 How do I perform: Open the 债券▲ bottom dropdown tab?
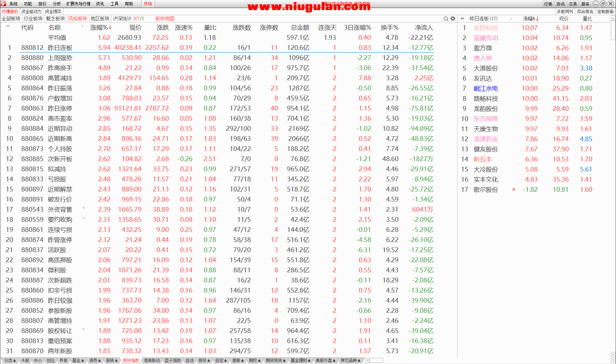pyautogui.click(x=95, y=360)
